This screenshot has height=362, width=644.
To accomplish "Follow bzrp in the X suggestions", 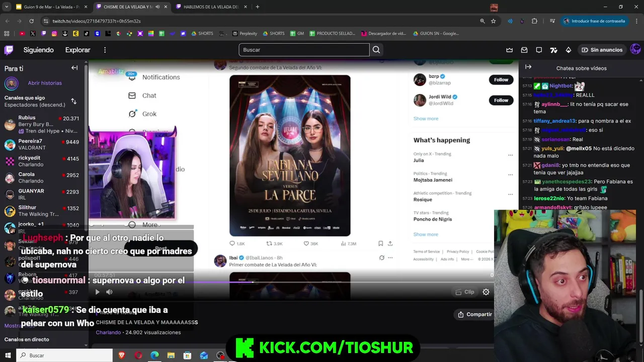I will [501, 79].
